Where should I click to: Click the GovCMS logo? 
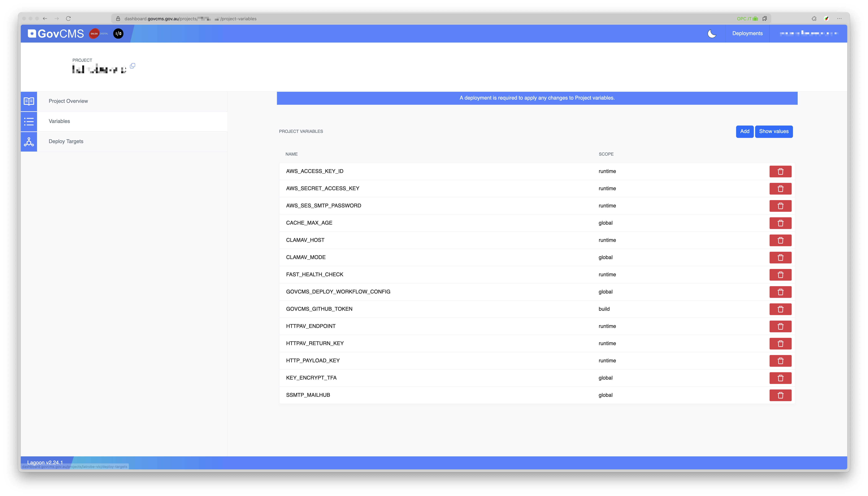pyautogui.click(x=56, y=33)
